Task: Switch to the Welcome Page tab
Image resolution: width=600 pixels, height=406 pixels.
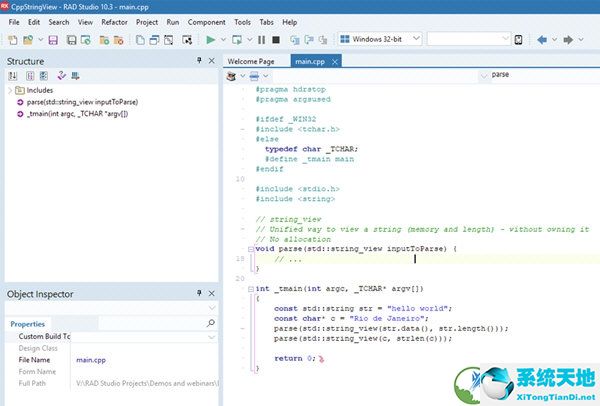Action: point(251,61)
